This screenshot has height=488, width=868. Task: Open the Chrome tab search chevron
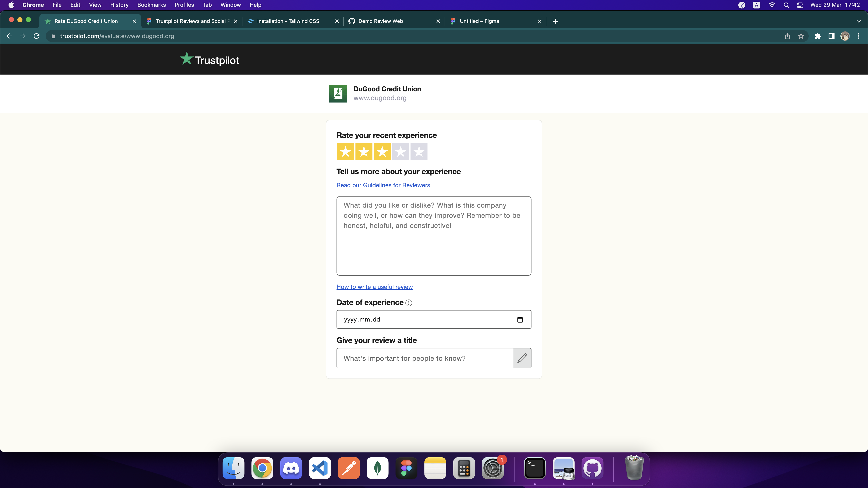[x=859, y=21]
